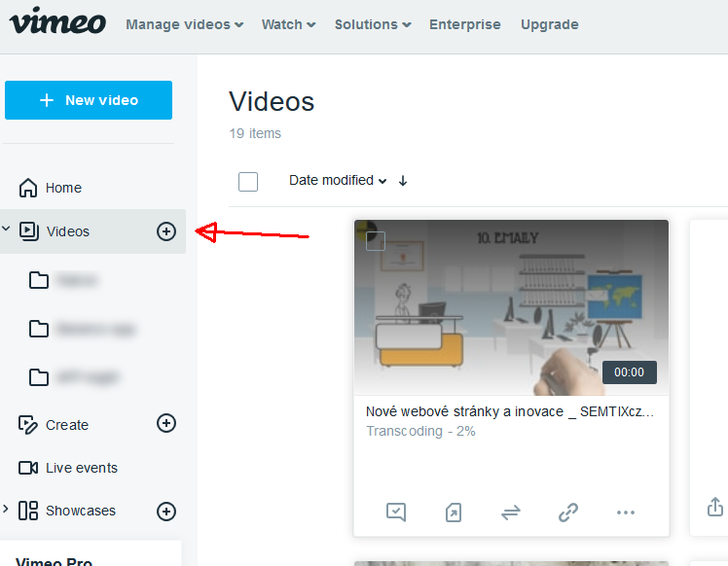Click the New video button
728x566 pixels.
click(x=89, y=100)
